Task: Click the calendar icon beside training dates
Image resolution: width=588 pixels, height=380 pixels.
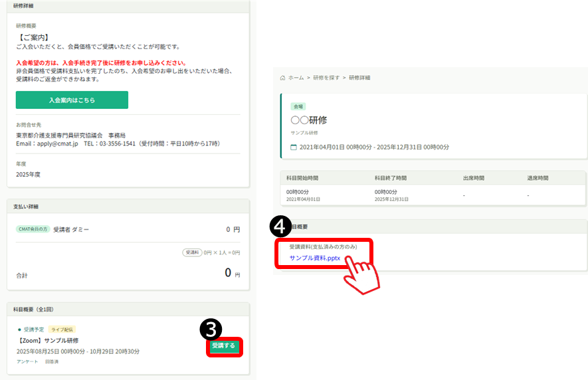Action: pos(294,147)
